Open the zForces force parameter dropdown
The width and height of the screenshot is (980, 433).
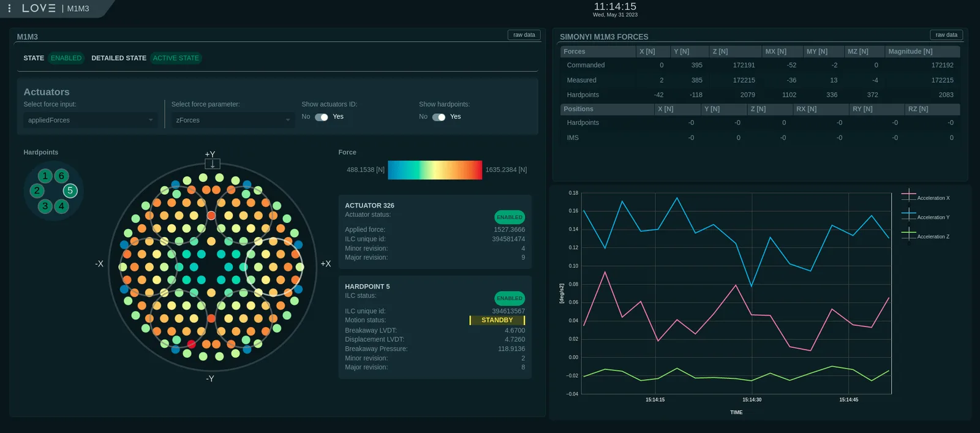[233, 120]
